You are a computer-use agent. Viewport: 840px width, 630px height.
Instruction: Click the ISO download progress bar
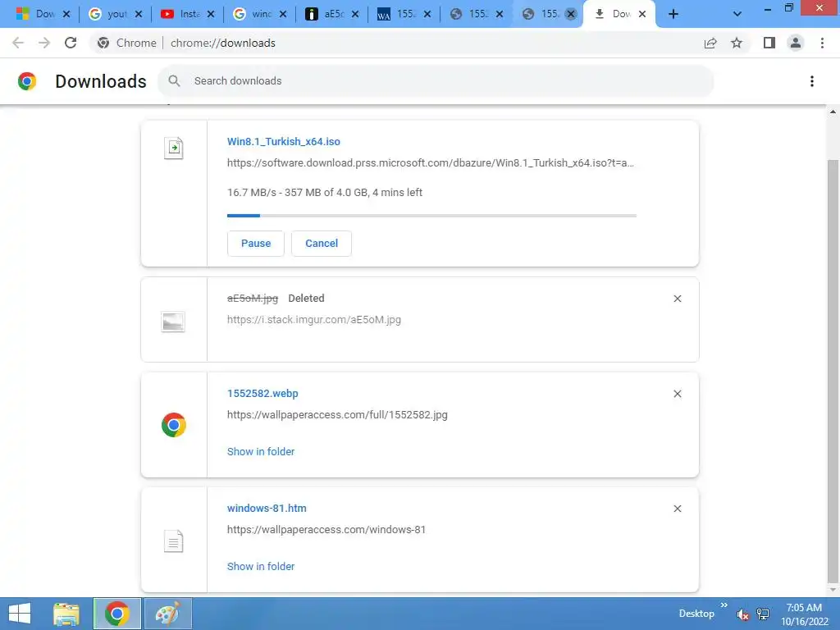click(431, 216)
